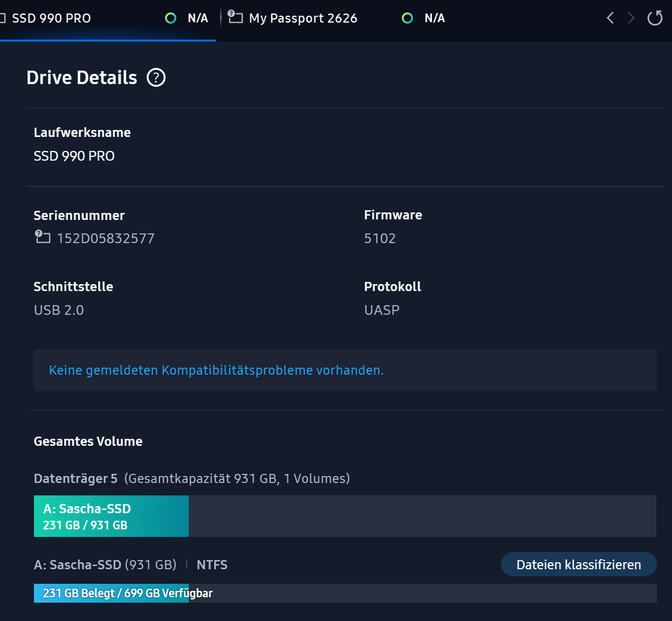The width and height of the screenshot is (672, 621).
Task: Click the Gesamtkapazität 931 GB, 1 Volumes text
Action: point(237,479)
